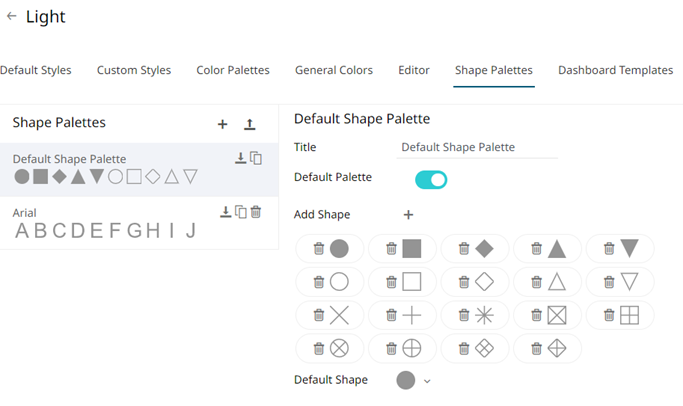
Task: Download the Default Shape Palette
Action: [x=240, y=158]
